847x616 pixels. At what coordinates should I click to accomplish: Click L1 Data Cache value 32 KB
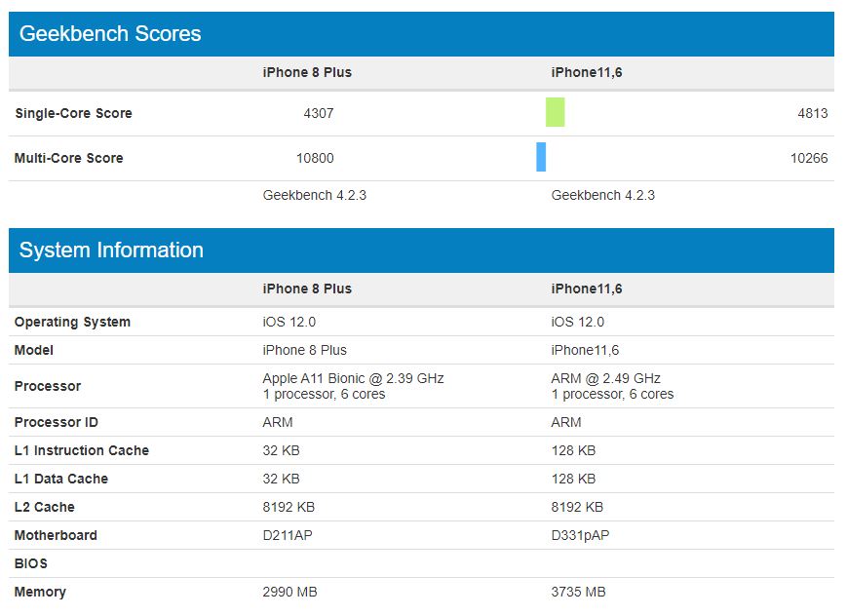281,479
